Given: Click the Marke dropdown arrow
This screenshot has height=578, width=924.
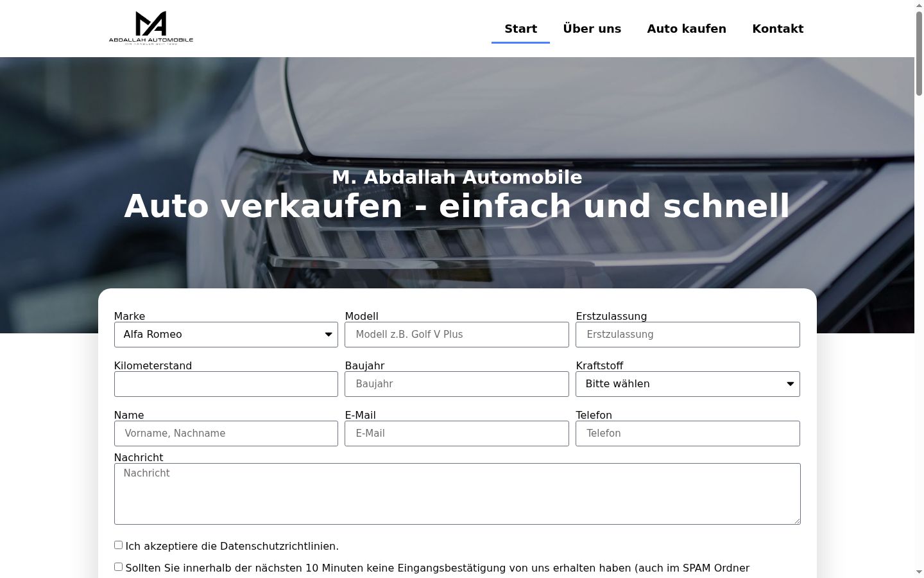Looking at the screenshot, I should 329,335.
